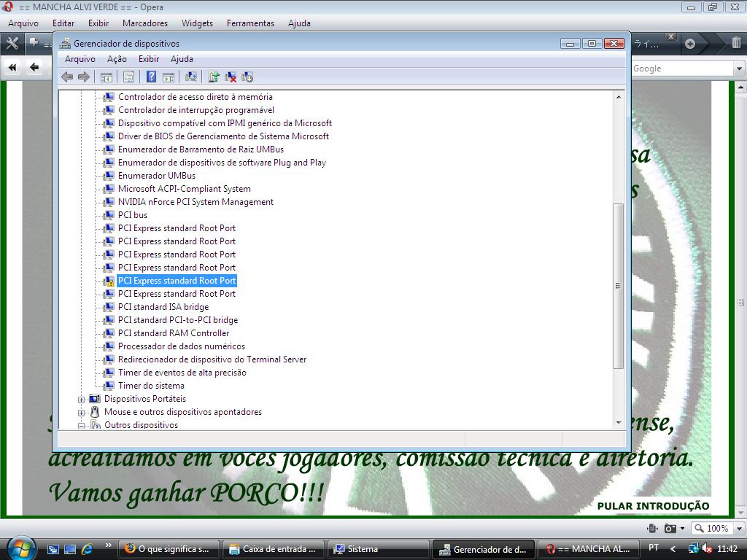This screenshot has width=747, height=560.
Task: Click the network tray icon
Action: (693, 549)
